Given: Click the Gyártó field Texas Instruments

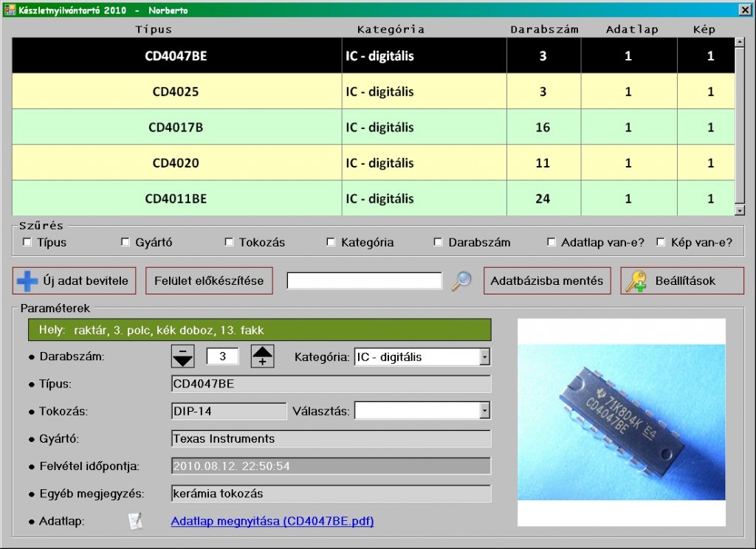Looking at the screenshot, I should [331, 438].
